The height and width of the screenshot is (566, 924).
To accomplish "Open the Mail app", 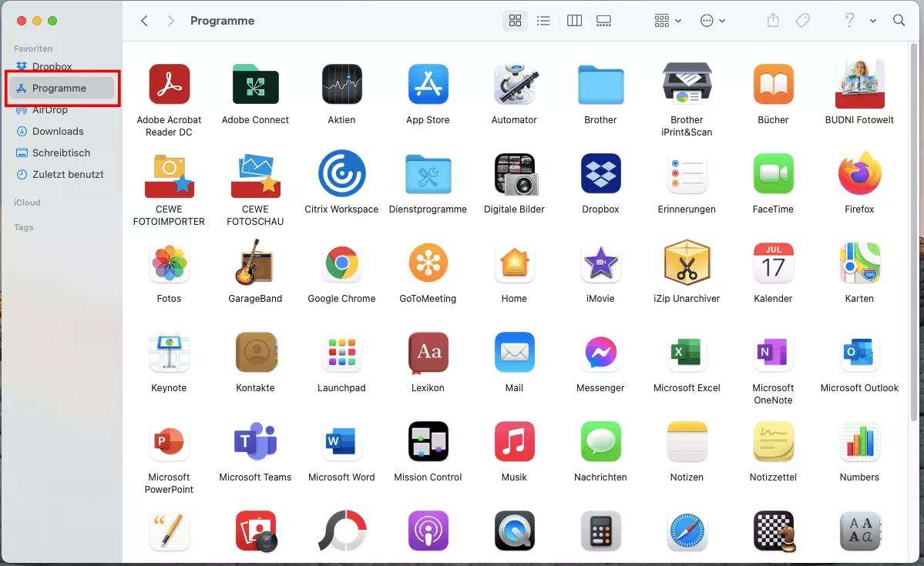I will pos(515,352).
